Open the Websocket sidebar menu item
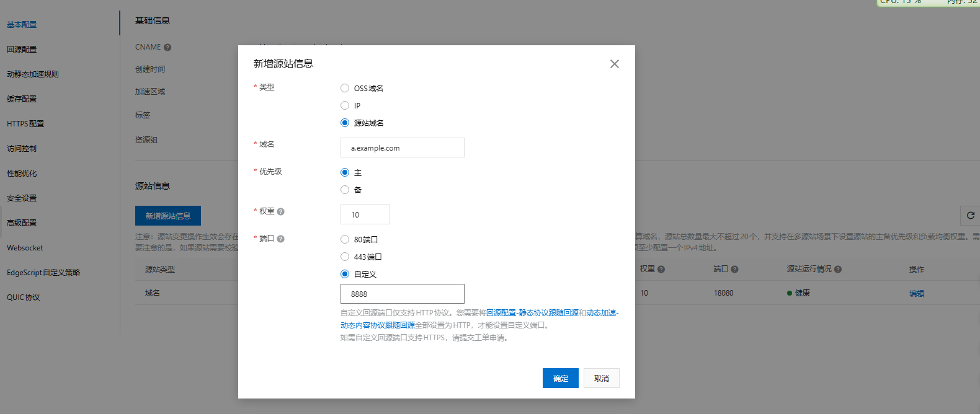Viewport: 980px width, 414px height. click(25, 248)
